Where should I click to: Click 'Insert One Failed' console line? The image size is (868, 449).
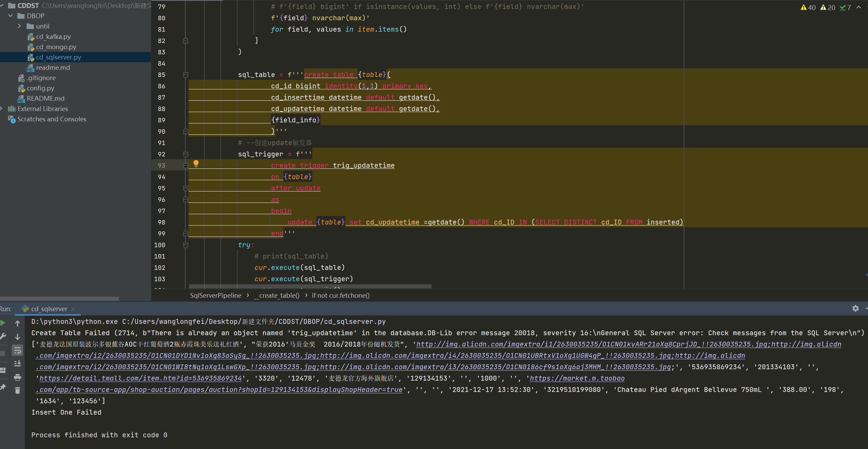pos(66,412)
